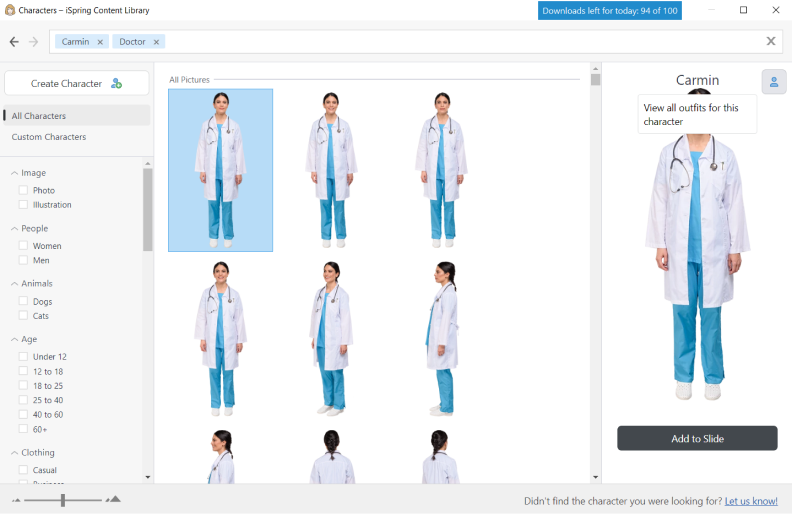Click Add to Slide button
The image size is (792, 514).
click(697, 438)
